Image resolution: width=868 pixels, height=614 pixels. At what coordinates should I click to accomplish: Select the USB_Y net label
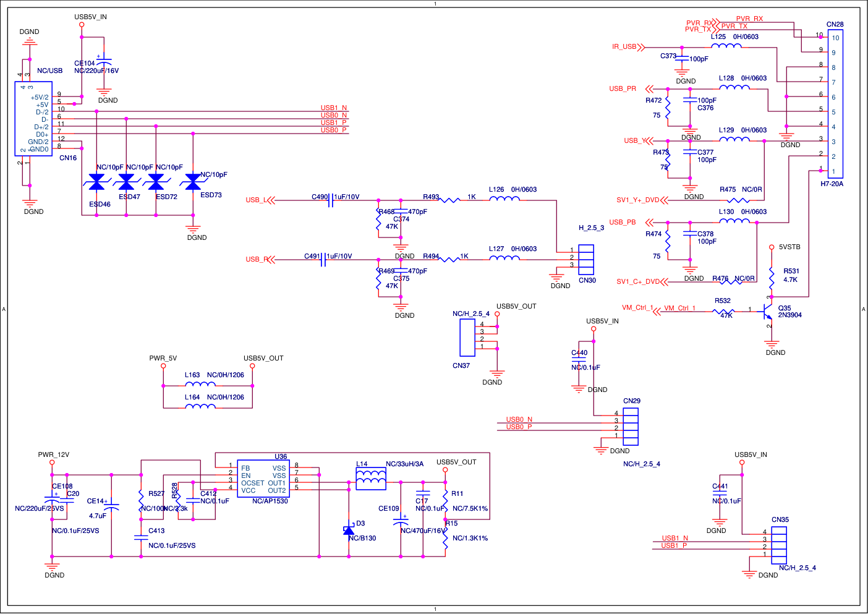[x=635, y=140]
